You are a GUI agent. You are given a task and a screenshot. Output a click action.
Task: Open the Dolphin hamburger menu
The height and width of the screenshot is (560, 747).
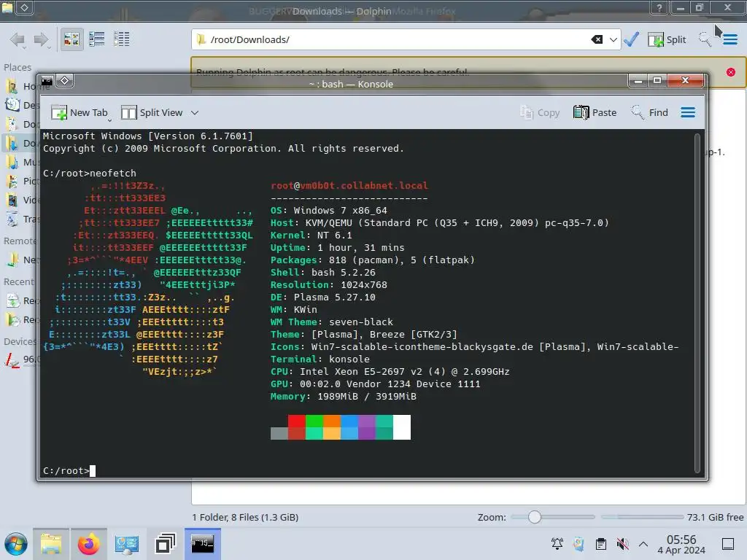click(729, 39)
